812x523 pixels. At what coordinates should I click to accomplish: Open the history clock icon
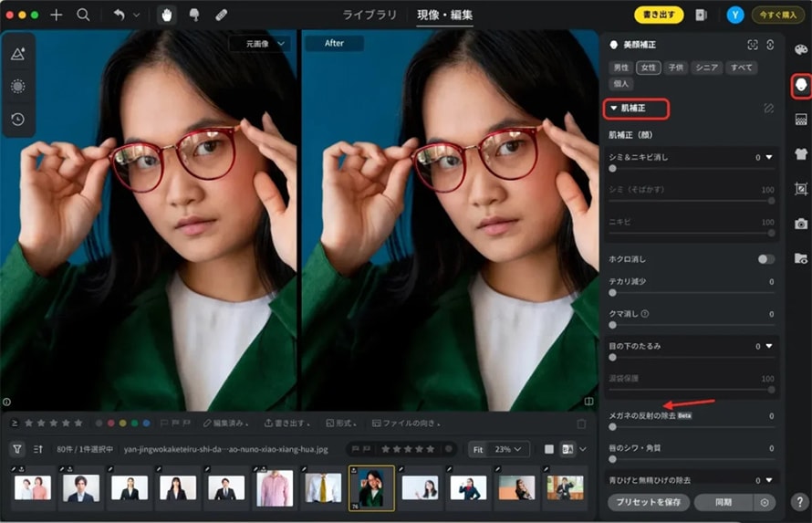(17, 119)
